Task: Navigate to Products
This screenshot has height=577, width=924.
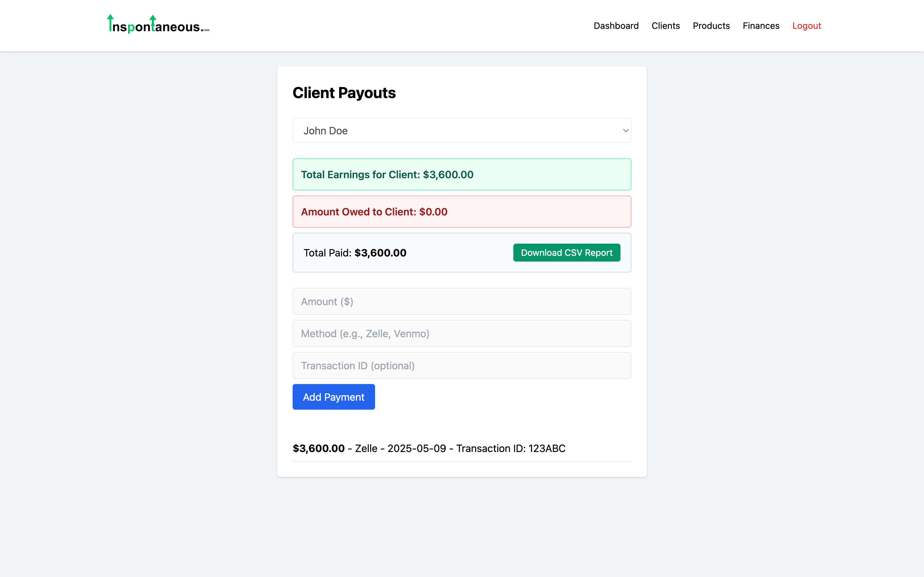Action: click(x=711, y=26)
